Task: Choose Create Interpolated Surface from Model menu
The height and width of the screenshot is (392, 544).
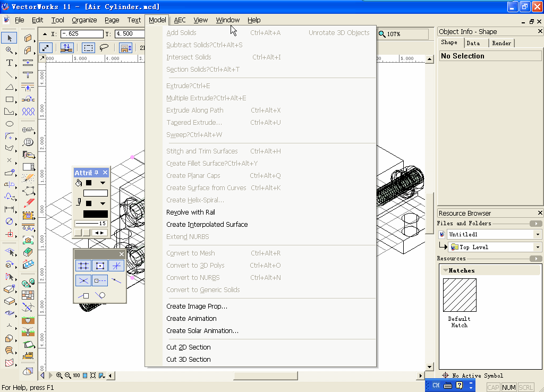Action: 207,225
